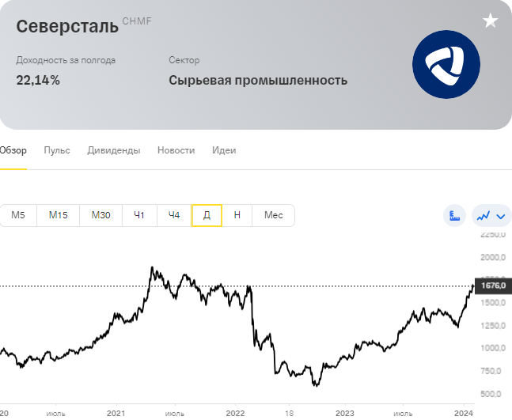Screen dimensions: 512x420
Task: Open the chart ruler measurement tool
Action: coord(454,215)
